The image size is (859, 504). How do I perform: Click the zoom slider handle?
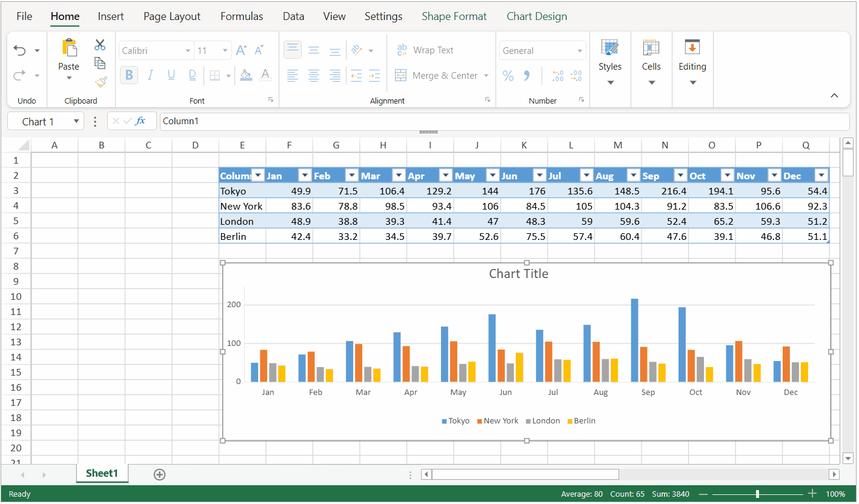pos(757,494)
